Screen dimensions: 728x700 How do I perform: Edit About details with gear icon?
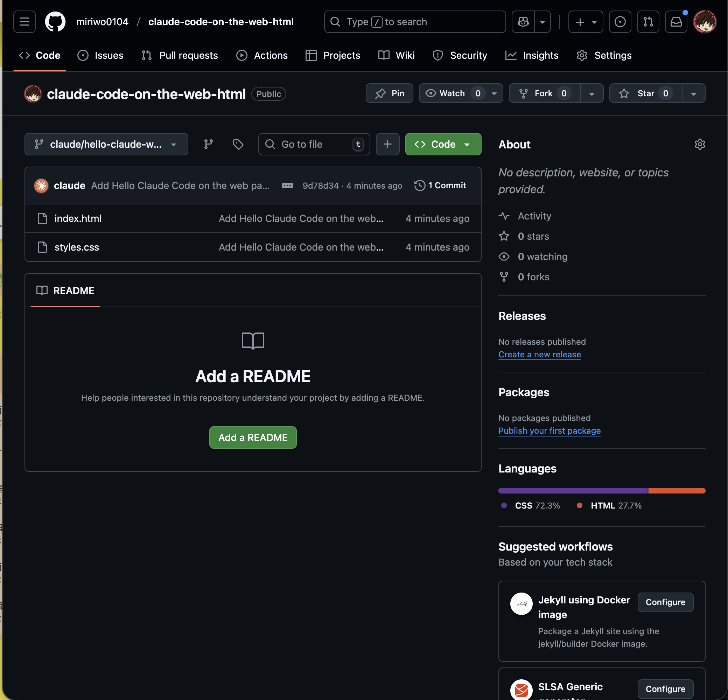699,144
